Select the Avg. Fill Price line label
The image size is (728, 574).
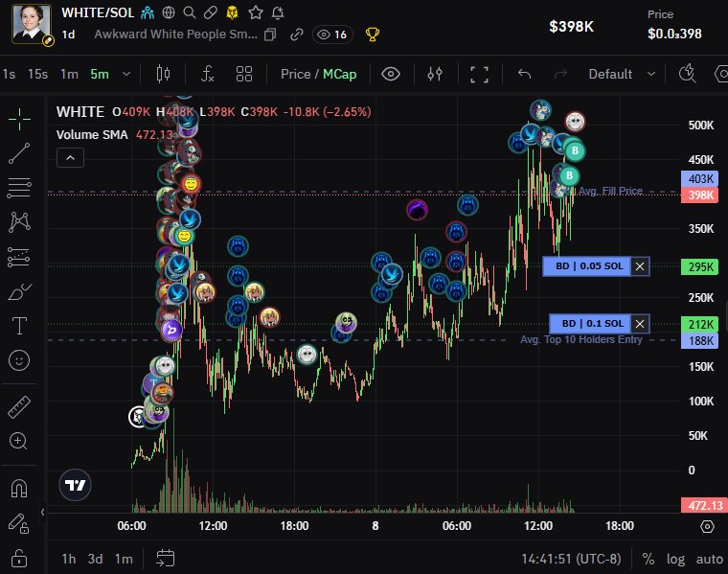tap(610, 191)
